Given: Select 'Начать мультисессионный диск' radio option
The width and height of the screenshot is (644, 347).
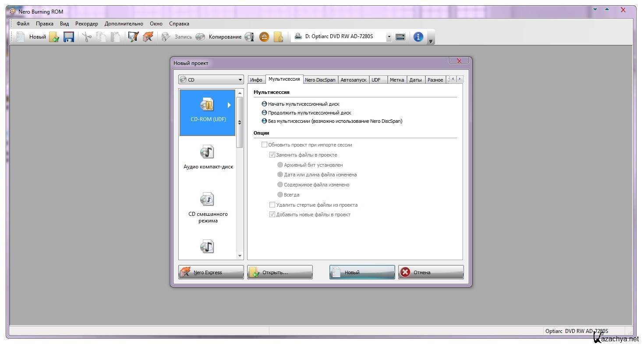Looking at the screenshot, I should (x=264, y=104).
